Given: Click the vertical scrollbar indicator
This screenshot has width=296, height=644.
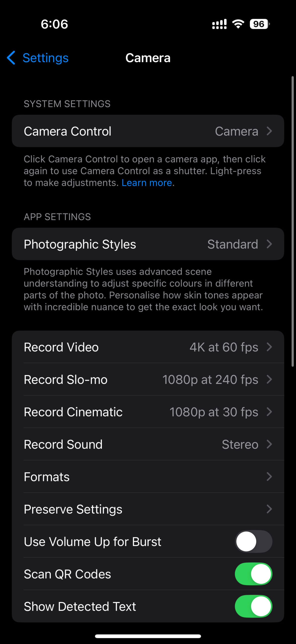Looking at the screenshot, I should [x=292, y=221].
